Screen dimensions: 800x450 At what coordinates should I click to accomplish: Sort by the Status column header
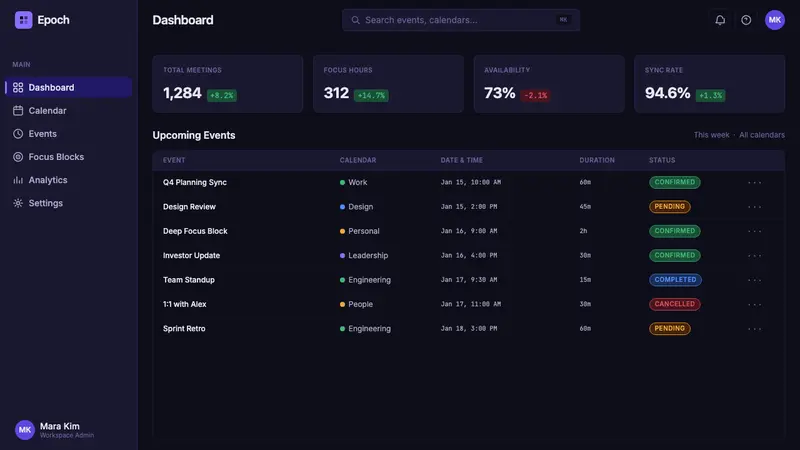(662, 160)
